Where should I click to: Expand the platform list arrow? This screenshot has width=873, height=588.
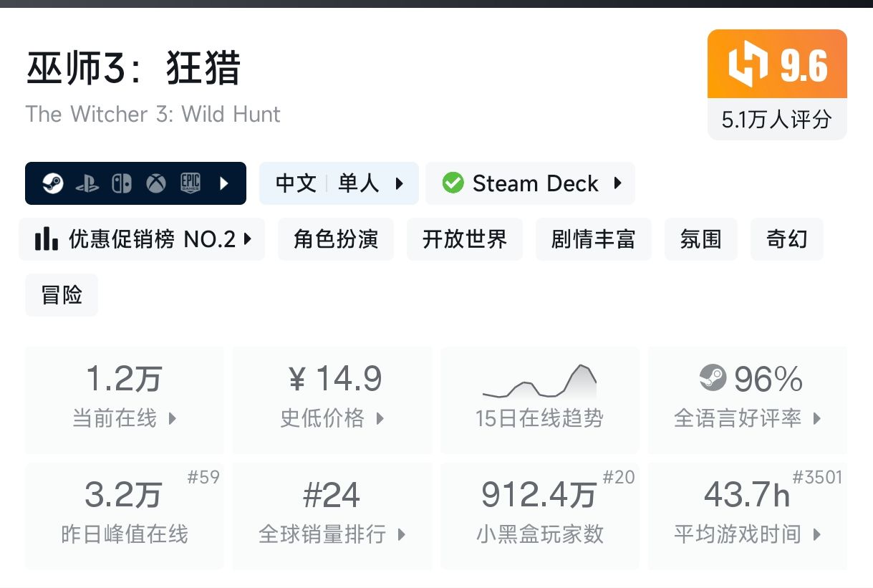[x=224, y=183]
